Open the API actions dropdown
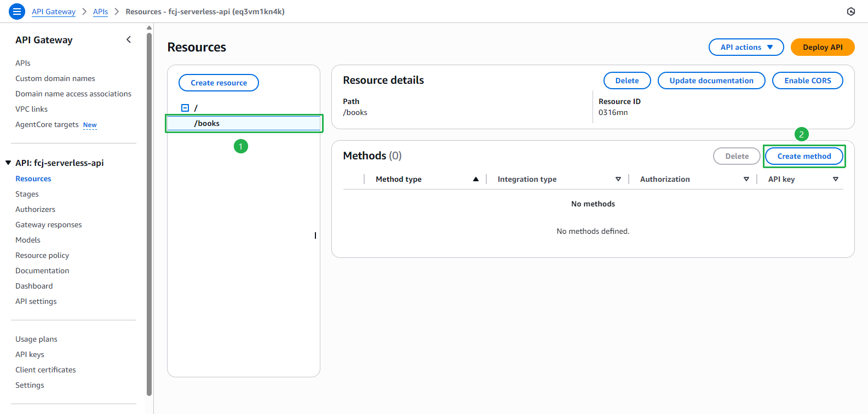The height and width of the screenshot is (414, 868). pyautogui.click(x=746, y=47)
